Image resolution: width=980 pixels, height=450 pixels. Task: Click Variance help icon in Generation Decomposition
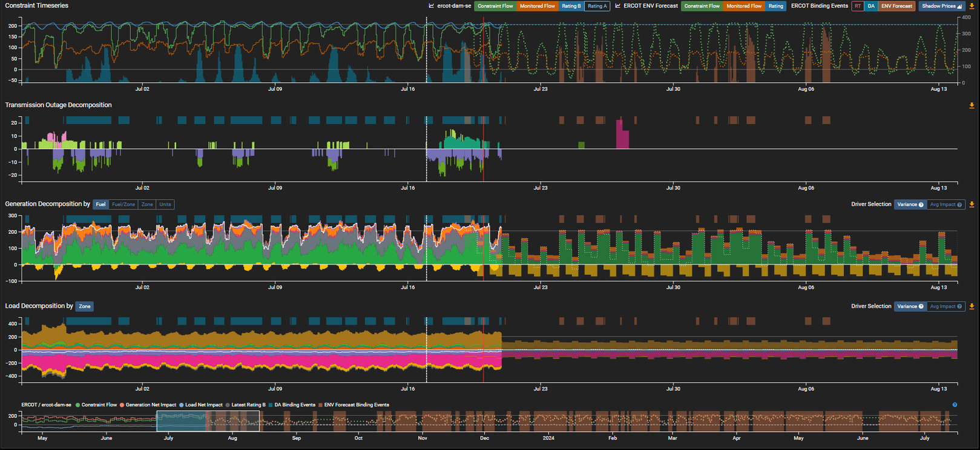point(921,205)
